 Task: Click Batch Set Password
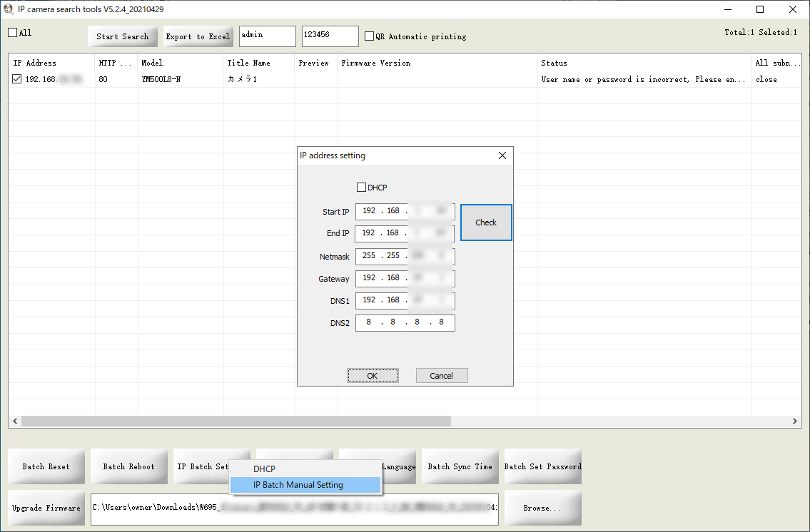pyautogui.click(x=543, y=466)
